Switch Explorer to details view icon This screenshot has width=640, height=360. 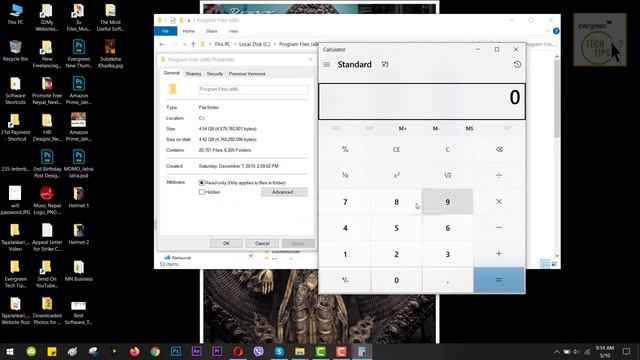point(545,264)
